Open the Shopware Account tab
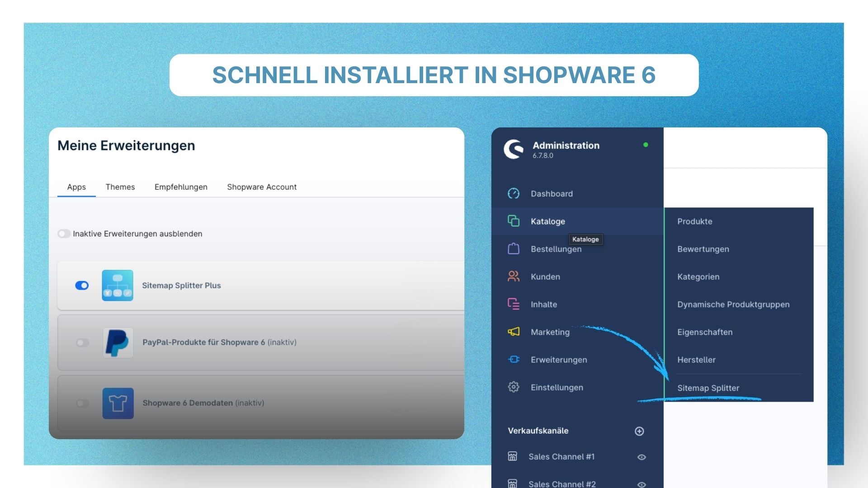The height and width of the screenshot is (488, 868). (262, 187)
